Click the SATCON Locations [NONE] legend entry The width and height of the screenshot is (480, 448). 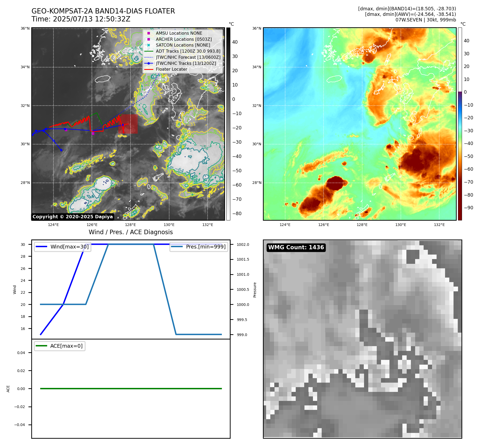[183, 45]
